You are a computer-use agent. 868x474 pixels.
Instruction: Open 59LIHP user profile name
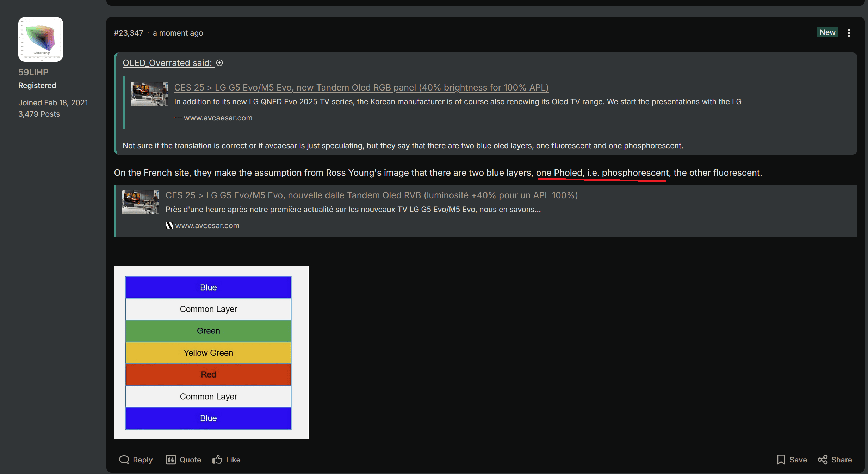point(33,72)
